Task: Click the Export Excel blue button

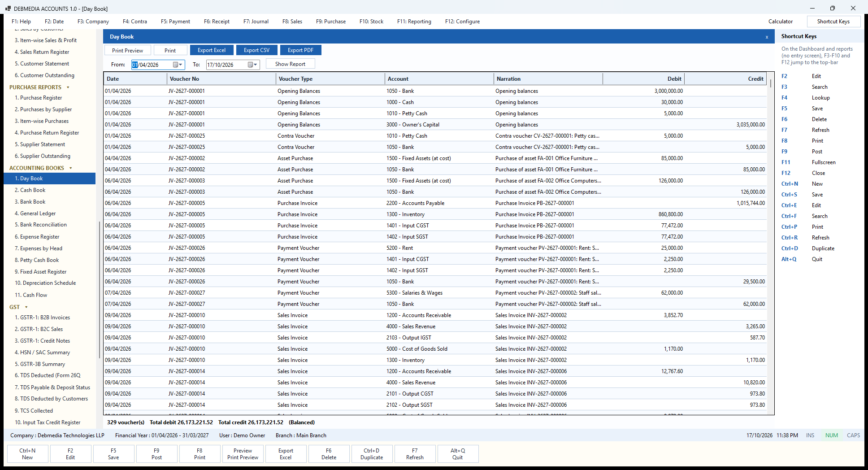Action: point(212,50)
